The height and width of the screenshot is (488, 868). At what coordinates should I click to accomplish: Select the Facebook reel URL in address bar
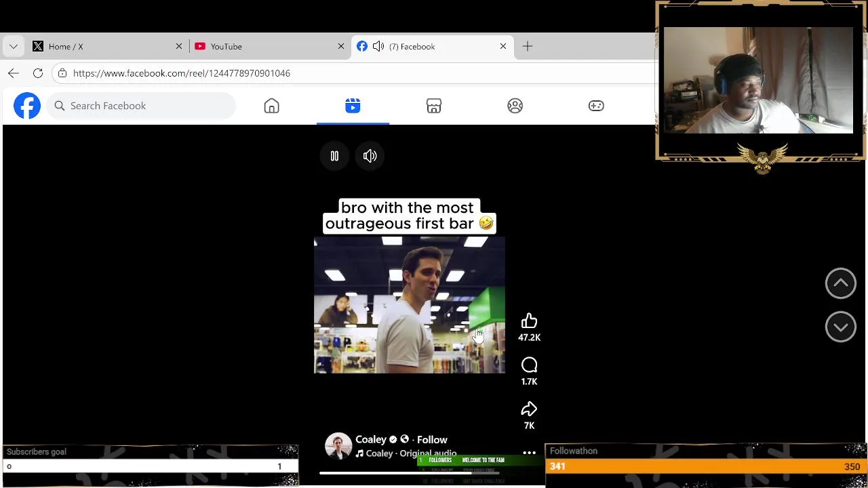pos(182,73)
